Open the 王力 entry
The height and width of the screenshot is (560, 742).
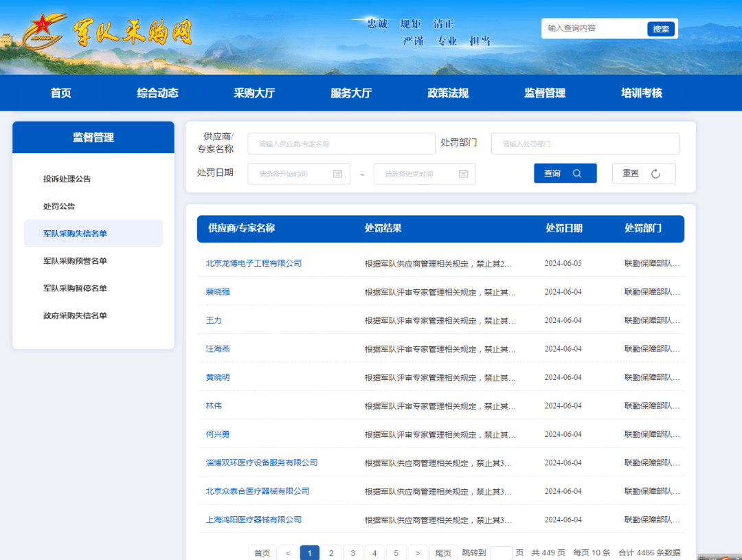pos(214,320)
